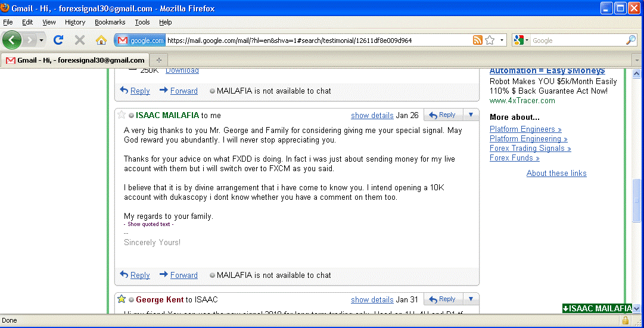Click the green ISAAC MAILAFIA jump button
Viewport: 644px width, 328px height.
click(597, 309)
